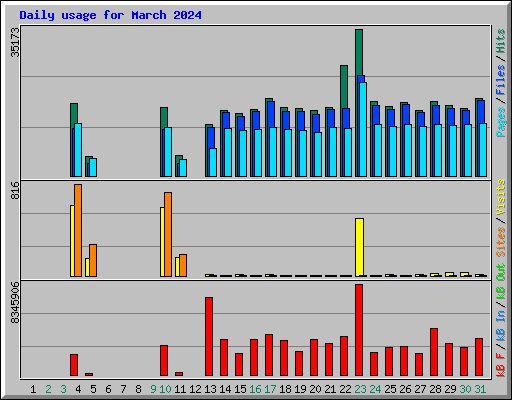Click the 'Pages' legend label
Image resolution: width=512 pixels, height=400 pixels.
click(501, 122)
